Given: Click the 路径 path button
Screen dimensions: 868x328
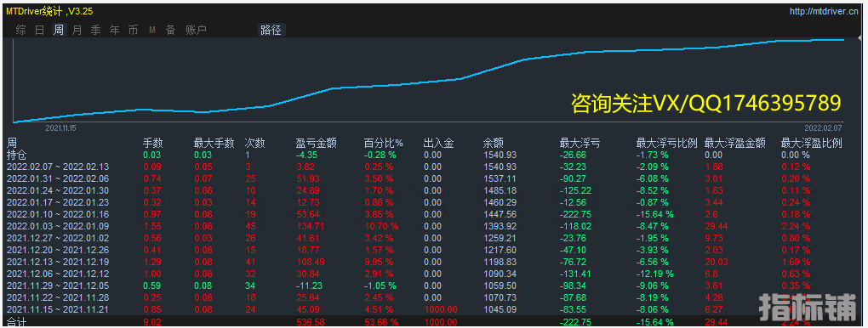Looking at the screenshot, I should (x=271, y=31).
